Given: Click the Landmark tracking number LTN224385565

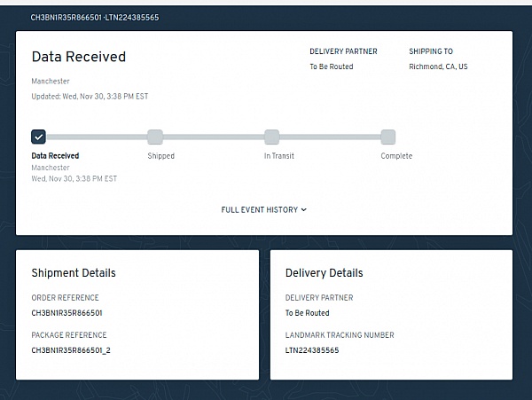Looking at the screenshot, I should tap(312, 350).
